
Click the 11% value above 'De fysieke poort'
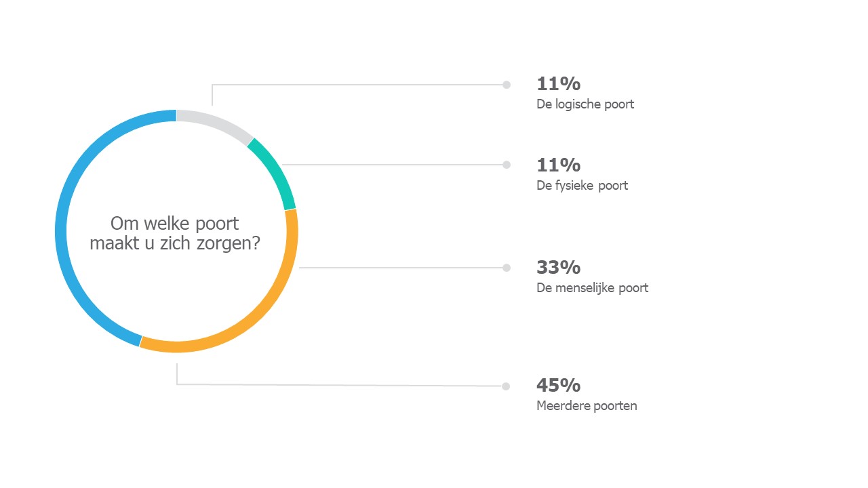(x=558, y=165)
